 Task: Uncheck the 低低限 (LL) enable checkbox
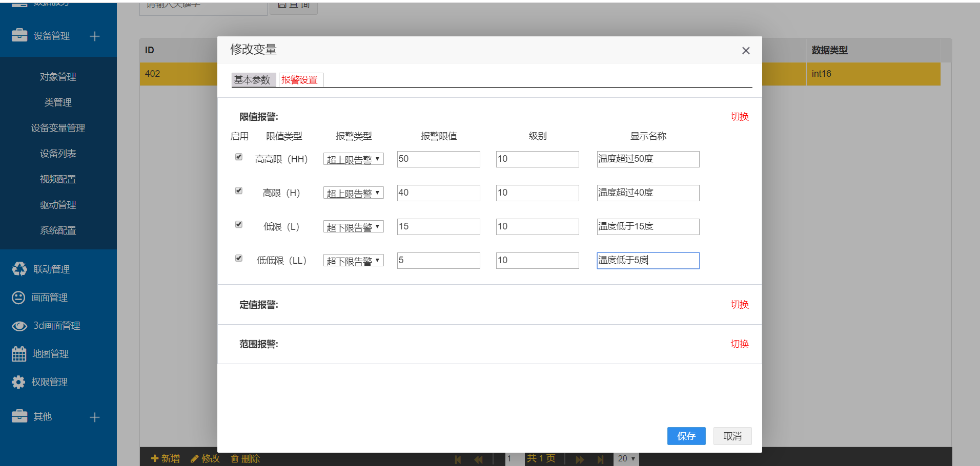(239, 258)
